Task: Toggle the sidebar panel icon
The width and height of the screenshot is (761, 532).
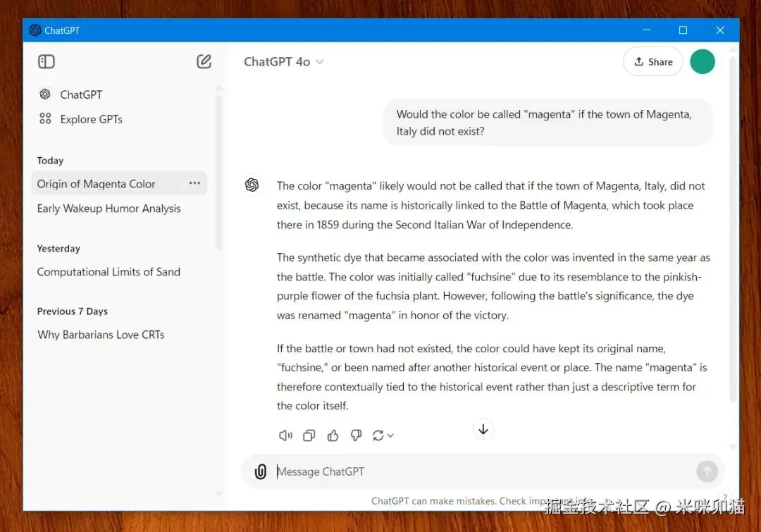Action: coord(46,61)
